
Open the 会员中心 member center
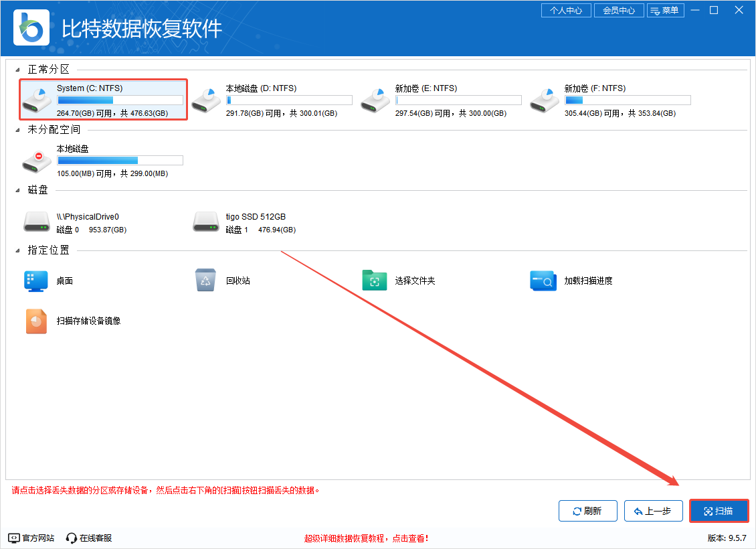[618, 10]
